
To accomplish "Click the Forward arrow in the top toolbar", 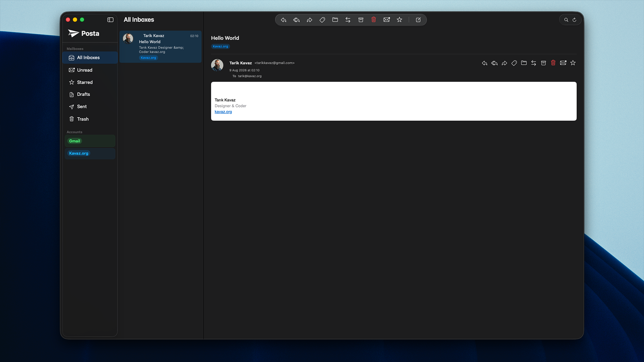I will coord(309,20).
